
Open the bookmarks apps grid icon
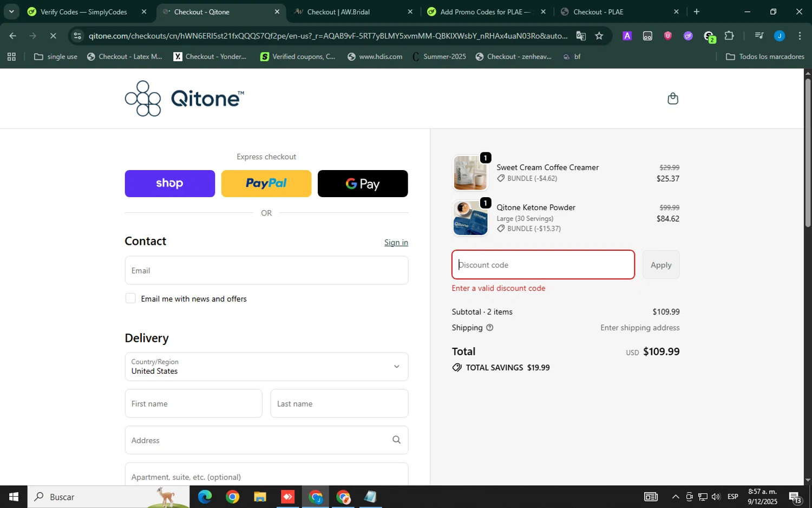[11, 56]
